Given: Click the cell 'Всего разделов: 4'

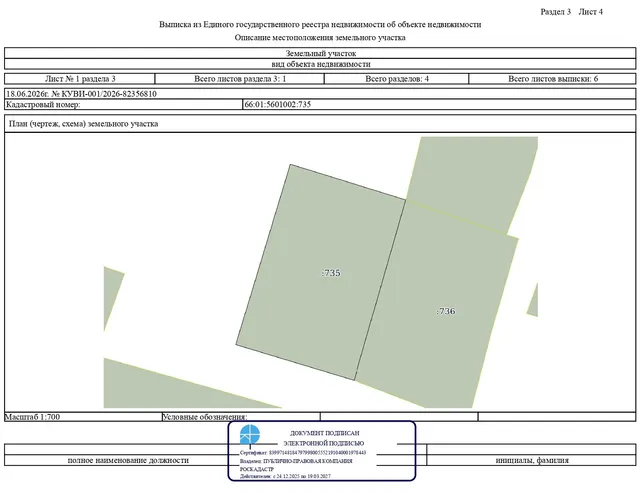Looking at the screenshot, I should (x=397, y=79).
